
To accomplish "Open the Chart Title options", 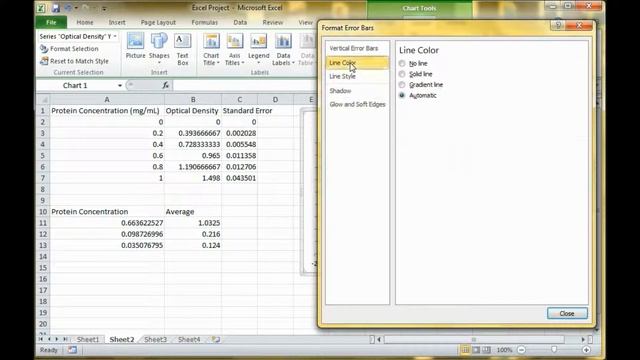I will pos(211,49).
